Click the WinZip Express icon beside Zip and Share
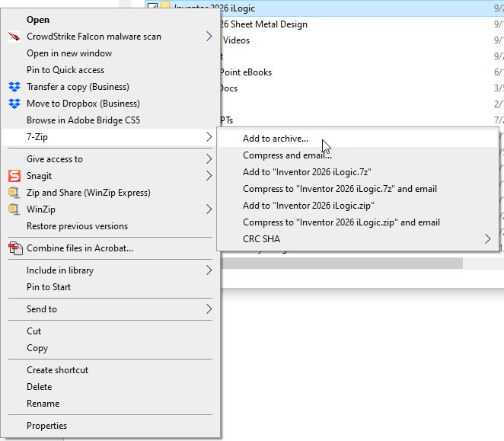504x441 pixels. (14, 193)
